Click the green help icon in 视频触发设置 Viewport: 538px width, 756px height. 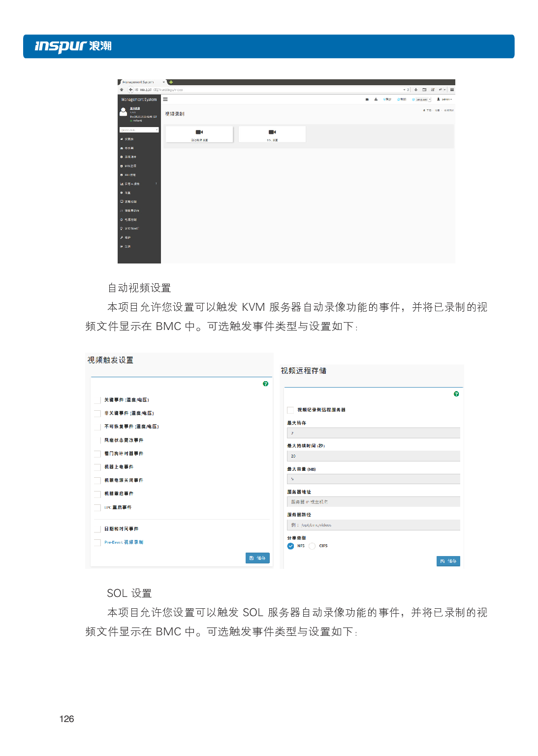click(266, 384)
